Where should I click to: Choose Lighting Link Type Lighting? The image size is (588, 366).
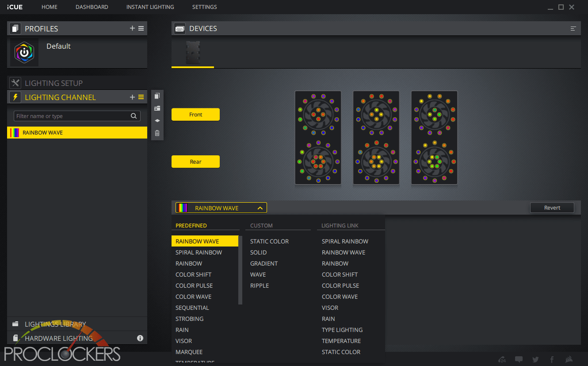click(342, 330)
